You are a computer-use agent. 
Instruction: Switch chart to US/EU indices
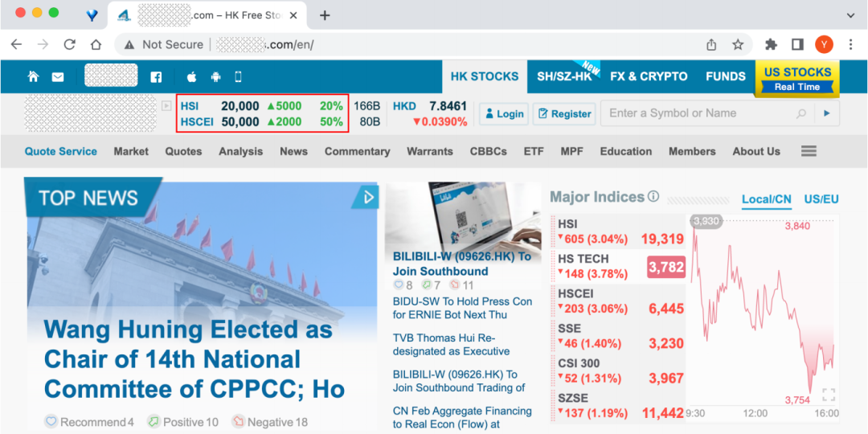point(821,199)
